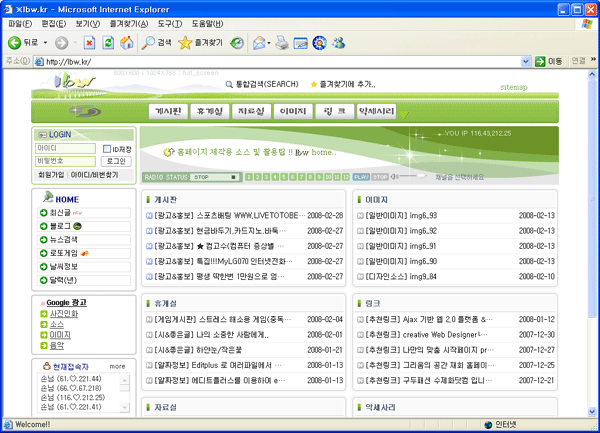
Task: Go to the browser Home page icon
Action: pyautogui.click(x=127, y=43)
